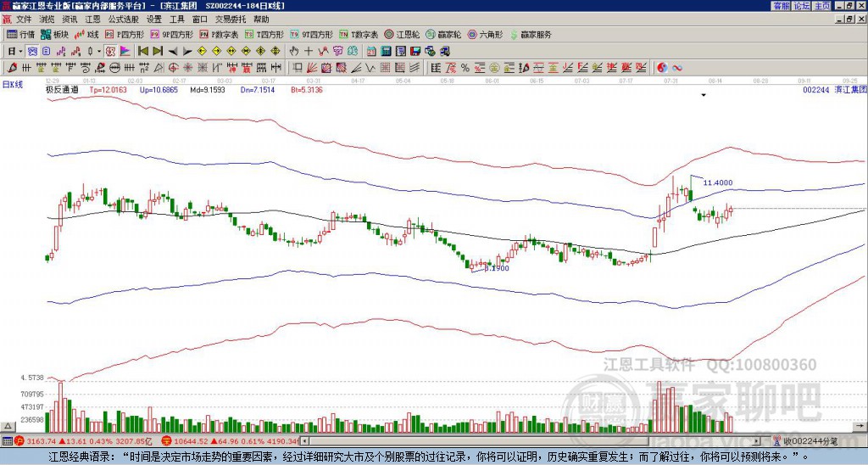Screen dimensions: 868x465
Task: Open the 交易委托 menu
Action: [x=231, y=20]
